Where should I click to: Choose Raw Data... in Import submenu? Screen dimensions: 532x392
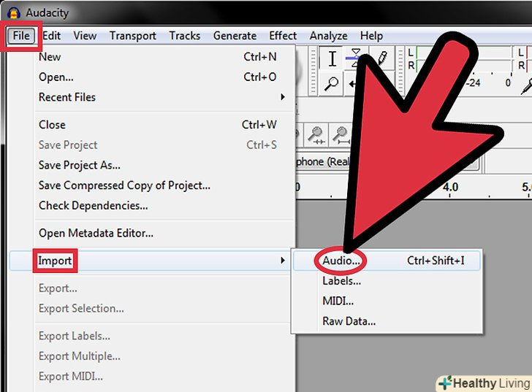387,321
